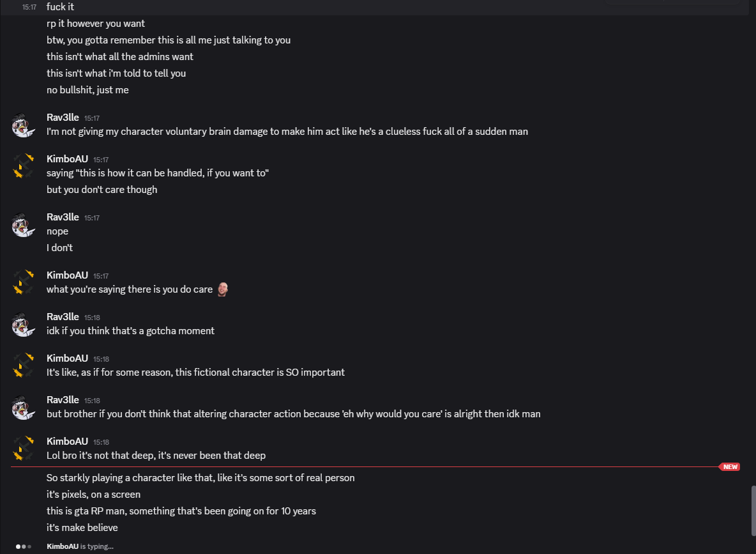The height and width of the screenshot is (554, 756).
Task: Click Rav3lle's avatar beside the "nope" message
Action: pos(23,225)
